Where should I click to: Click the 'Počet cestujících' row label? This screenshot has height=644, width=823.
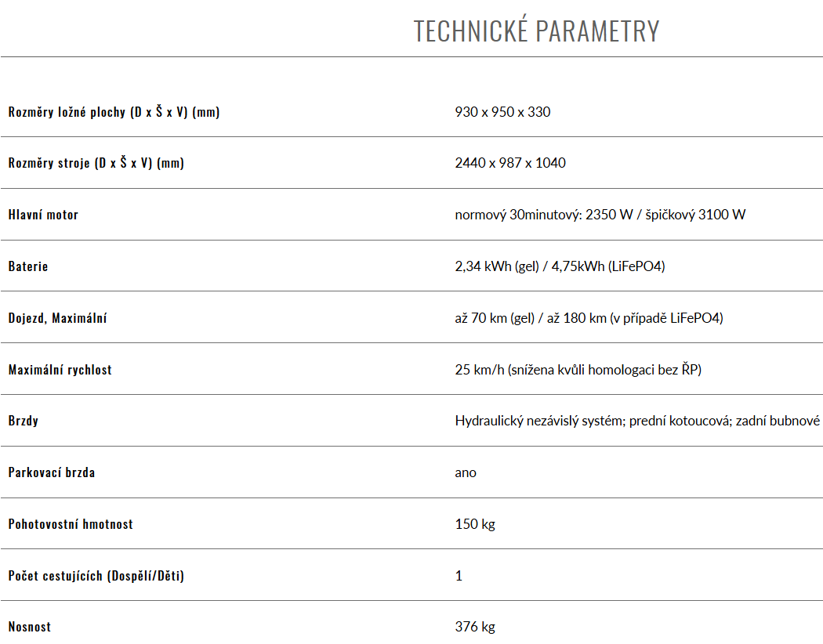pyautogui.click(x=96, y=577)
